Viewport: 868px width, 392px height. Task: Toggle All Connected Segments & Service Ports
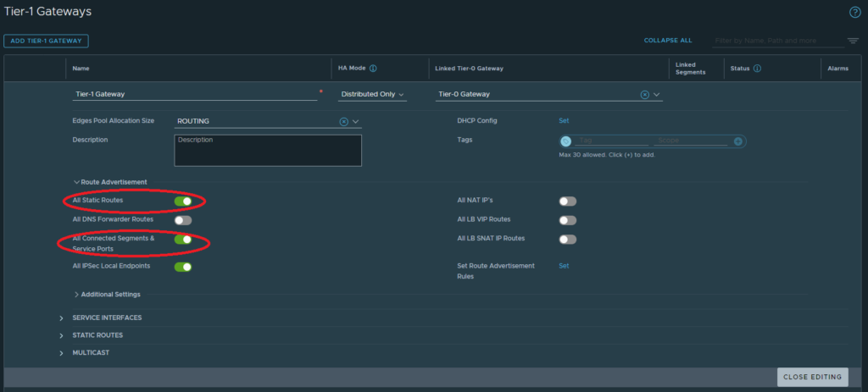(x=182, y=240)
